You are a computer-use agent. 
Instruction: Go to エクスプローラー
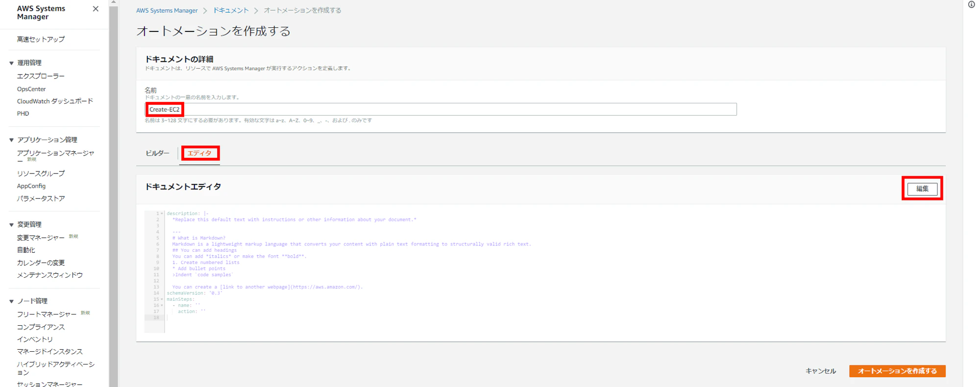[41, 76]
